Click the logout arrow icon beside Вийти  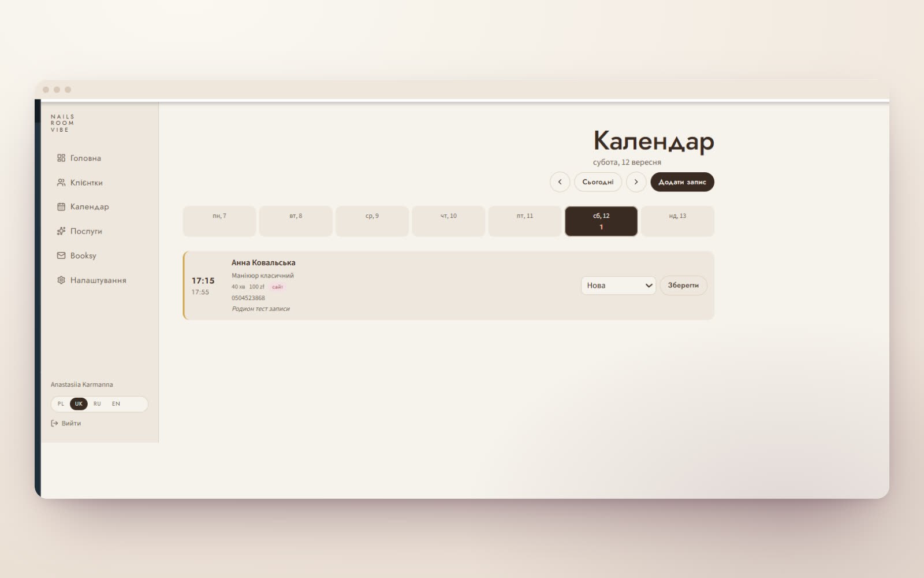click(54, 424)
